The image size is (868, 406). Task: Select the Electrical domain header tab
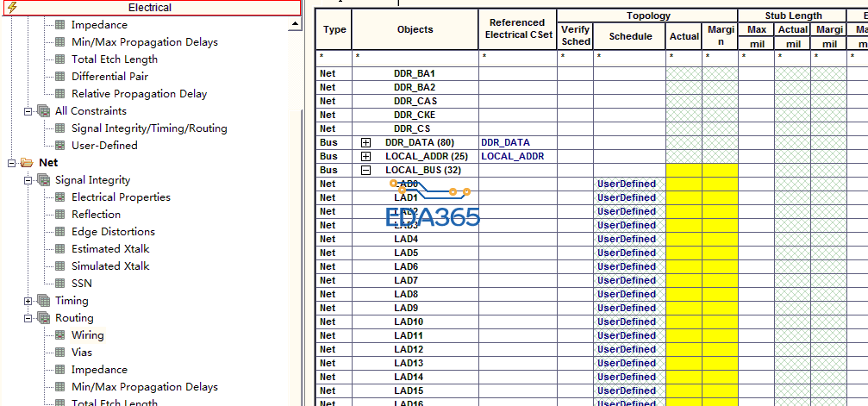pos(151,8)
